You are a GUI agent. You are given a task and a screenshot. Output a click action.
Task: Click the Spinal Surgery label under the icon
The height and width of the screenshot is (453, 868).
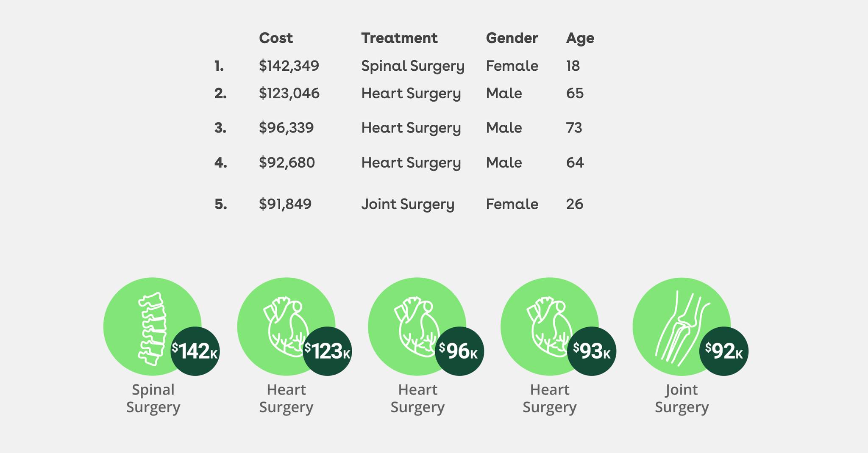[153, 398]
